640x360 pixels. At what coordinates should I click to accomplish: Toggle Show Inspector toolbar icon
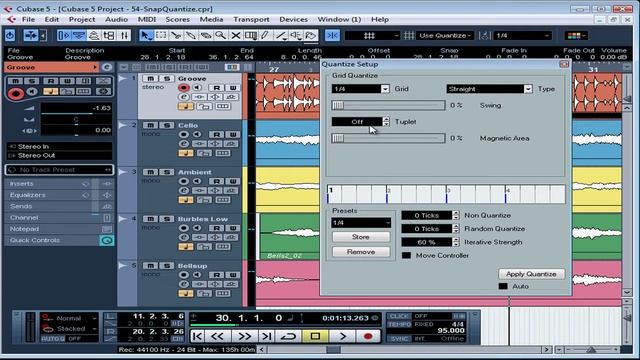64,36
